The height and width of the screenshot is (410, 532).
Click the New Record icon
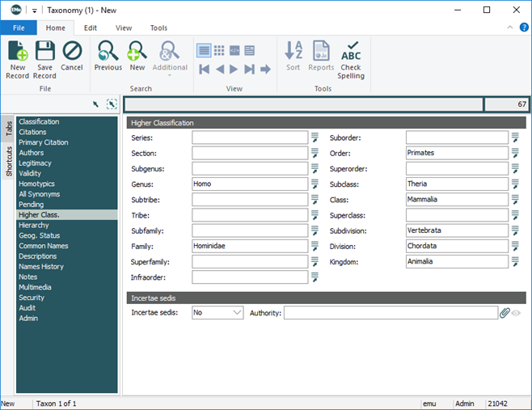(x=17, y=59)
